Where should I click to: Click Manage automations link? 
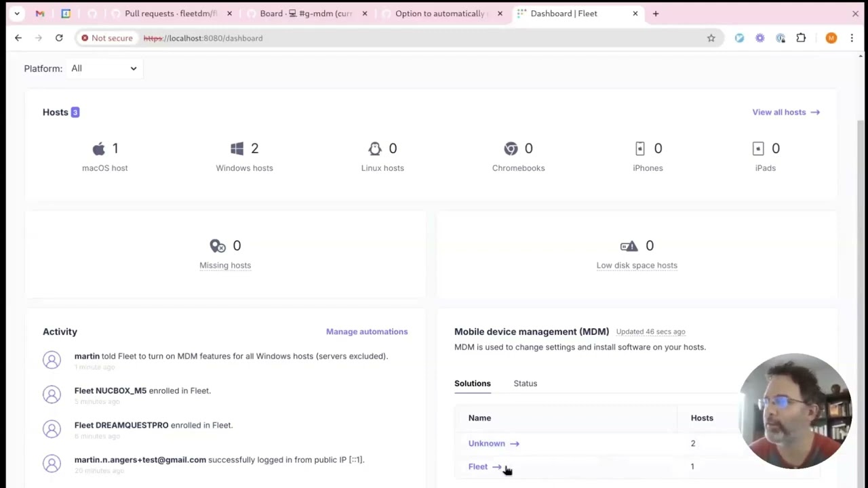coord(367,331)
